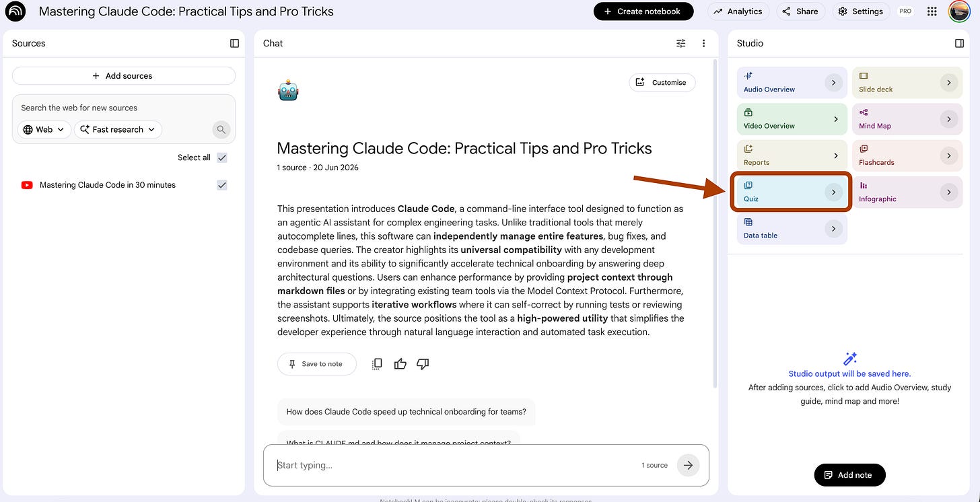The width and height of the screenshot is (980, 502).
Task: Open the Fast research dropdown
Action: (118, 130)
